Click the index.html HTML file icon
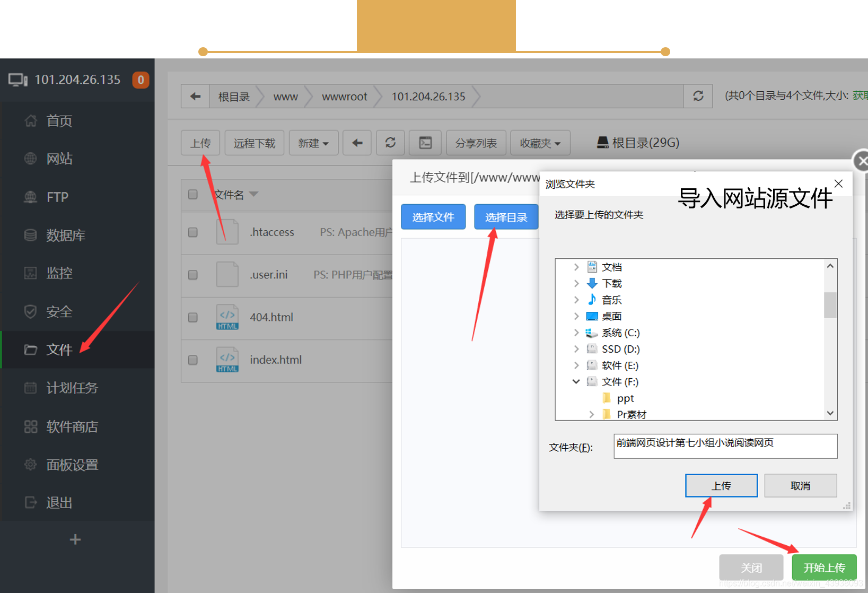Screen dimensions: 868x593 pyautogui.click(x=227, y=359)
